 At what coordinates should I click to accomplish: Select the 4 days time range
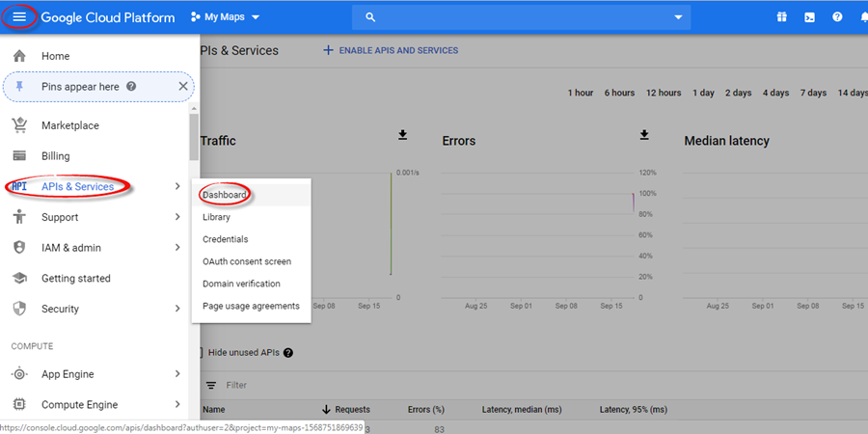pos(775,93)
